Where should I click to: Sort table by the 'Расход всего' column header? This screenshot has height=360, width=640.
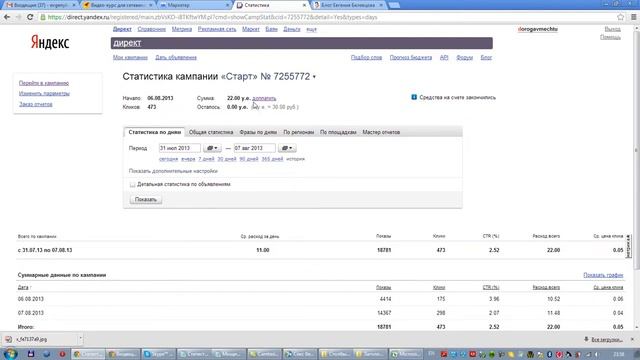pos(546,288)
